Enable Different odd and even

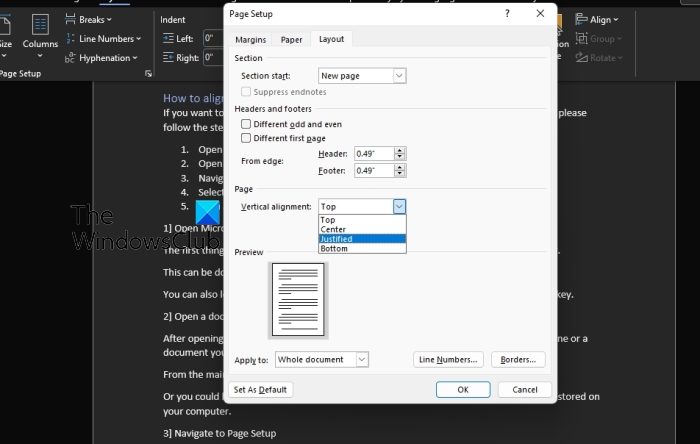(246, 124)
